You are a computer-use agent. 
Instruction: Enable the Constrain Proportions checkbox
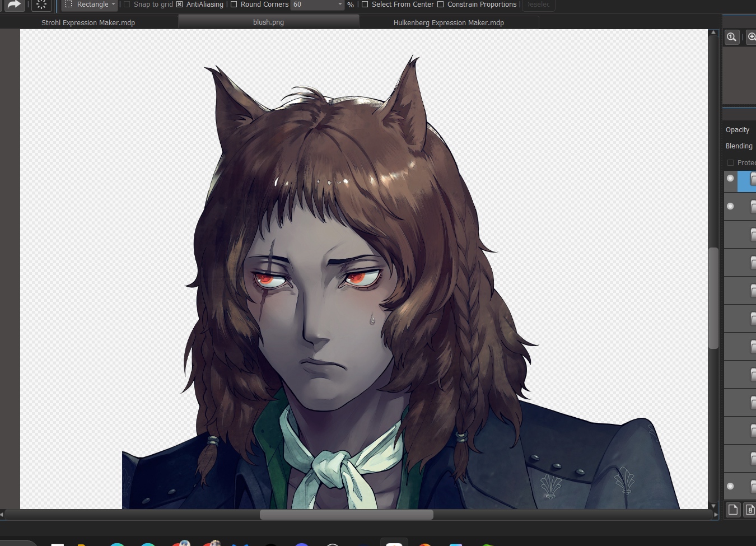[441, 4]
